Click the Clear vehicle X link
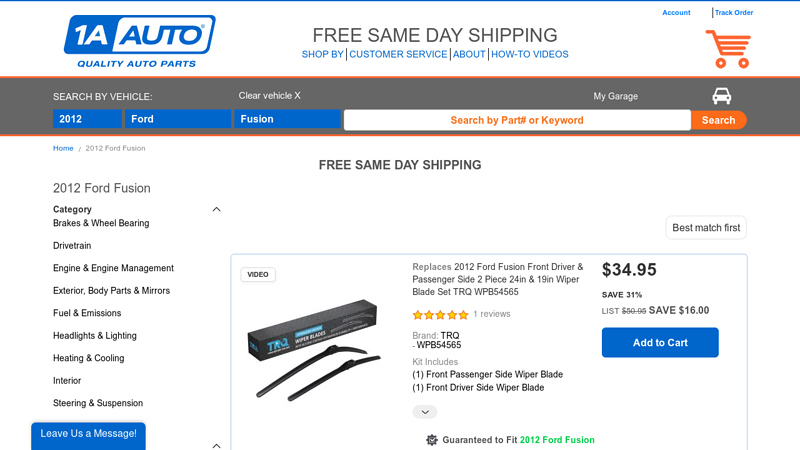The width and height of the screenshot is (800, 450). click(x=269, y=96)
